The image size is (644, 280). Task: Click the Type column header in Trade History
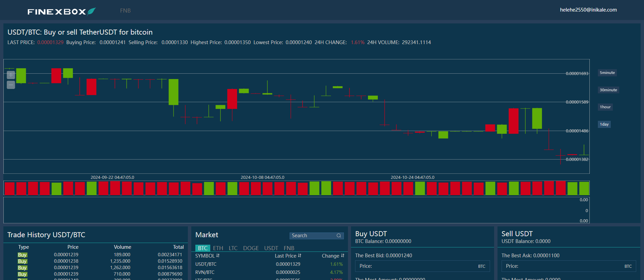point(23,247)
